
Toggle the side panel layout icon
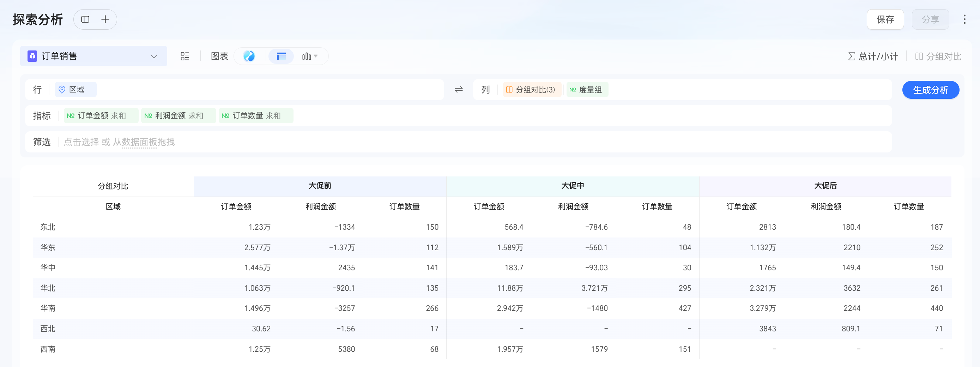click(85, 19)
